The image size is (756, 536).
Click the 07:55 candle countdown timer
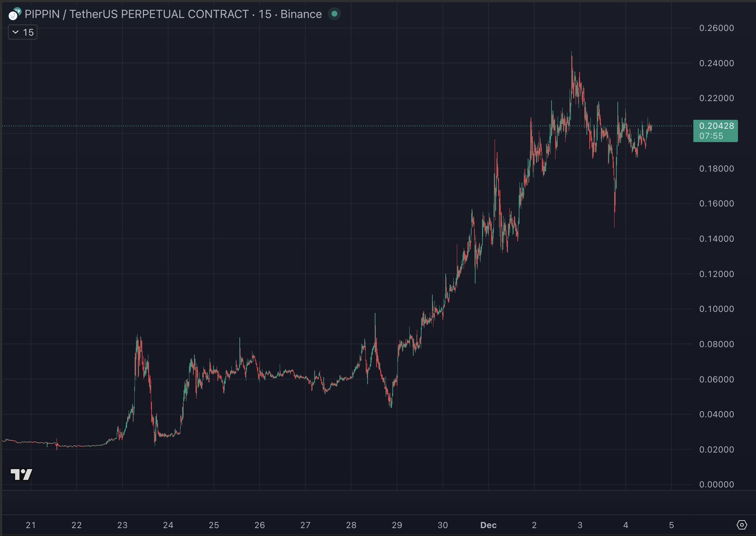(711, 136)
